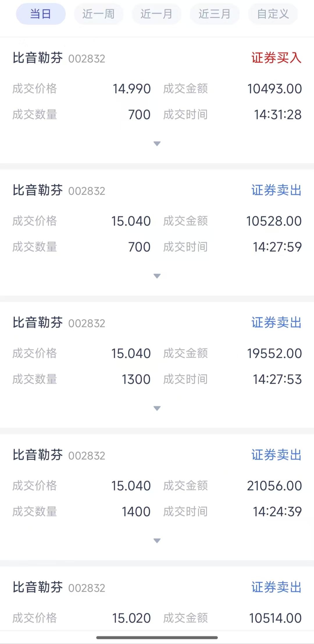Tap stock code 002832 on the 19552.00 record

point(87,323)
